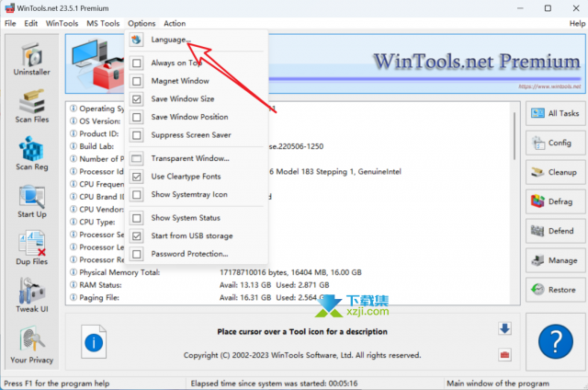This screenshot has width=588, height=390.
Task: Click the wintools.net website link in banner
Action: pyautogui.click(x=549, y=86)
